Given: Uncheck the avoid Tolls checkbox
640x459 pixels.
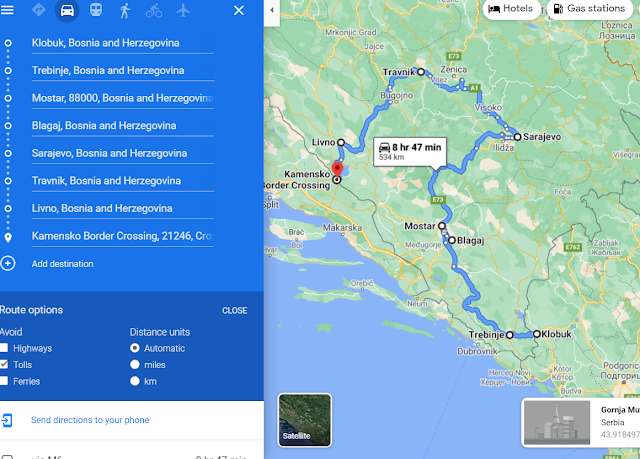Looking at the screenshot, I should click(4, 364).
